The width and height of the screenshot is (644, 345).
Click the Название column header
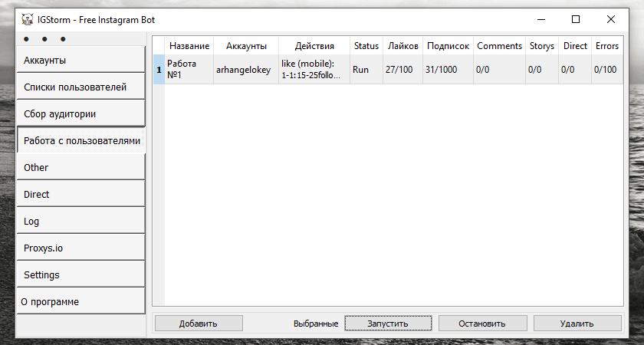point(189,45)
